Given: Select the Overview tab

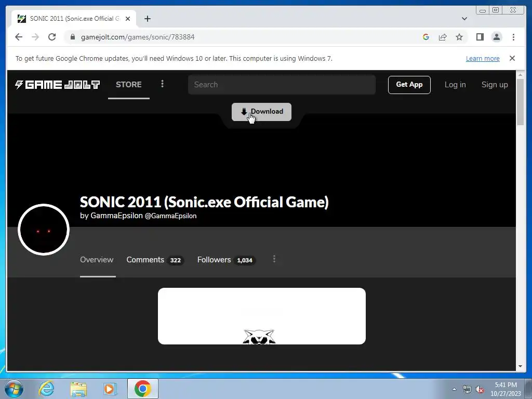Looking at the screenshot, I should coord(97,260).
